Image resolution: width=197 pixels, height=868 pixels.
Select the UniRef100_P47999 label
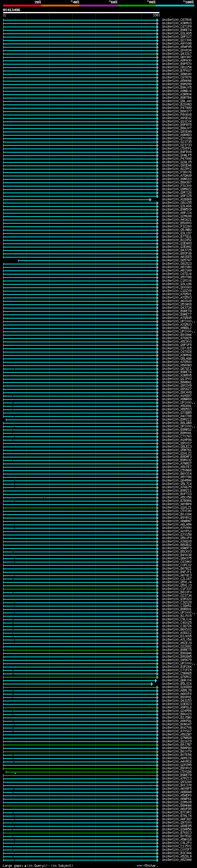tap(177, 108)
